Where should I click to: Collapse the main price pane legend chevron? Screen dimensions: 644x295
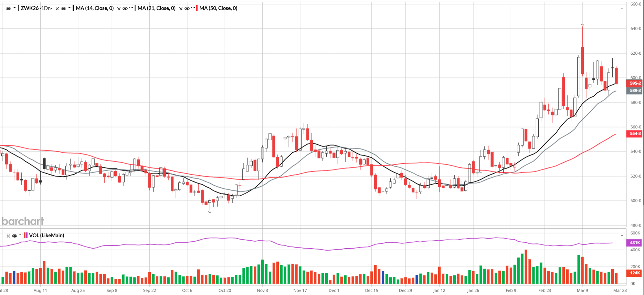tap(622, 8)
